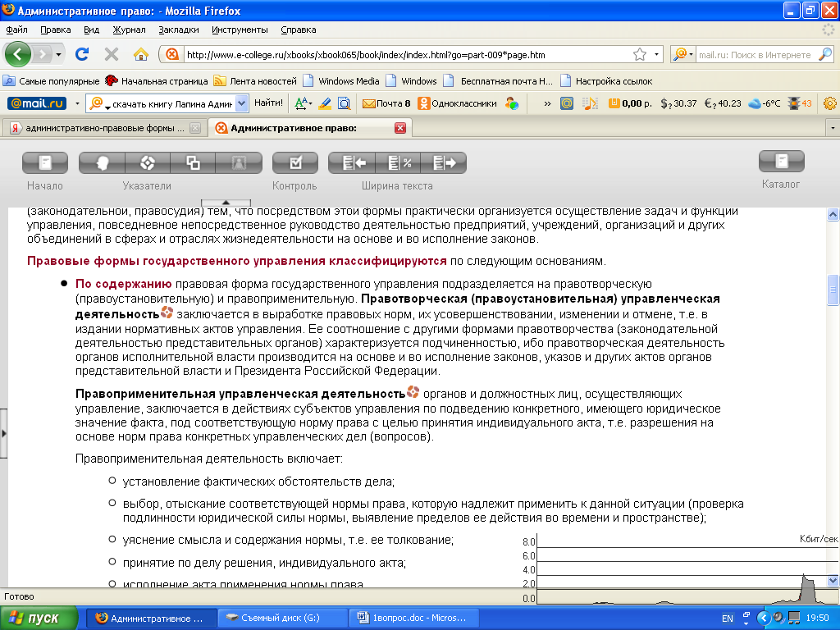
Task: Open the Закладки menu
Action: [x=178, y=30]
